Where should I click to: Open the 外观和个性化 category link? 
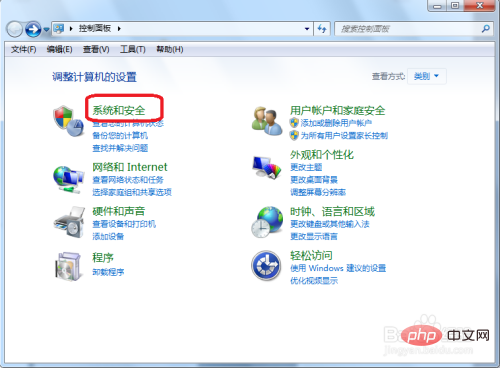click(x=322, y=154)
